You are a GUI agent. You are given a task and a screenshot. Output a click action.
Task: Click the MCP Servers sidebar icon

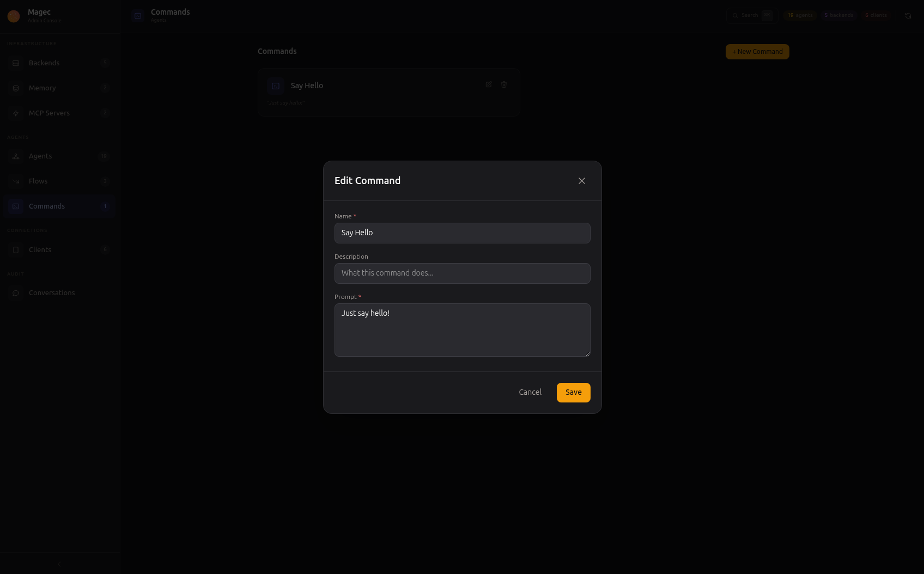tap(15, 113)
